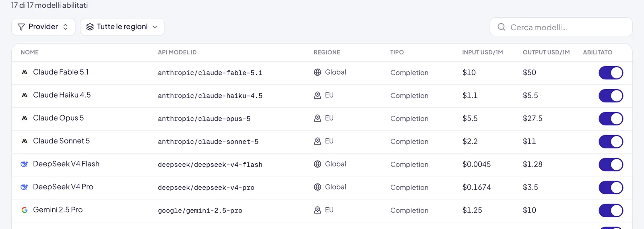Click the $50 output price
Screen dimensions: 644x229
[x=529, y=73]
